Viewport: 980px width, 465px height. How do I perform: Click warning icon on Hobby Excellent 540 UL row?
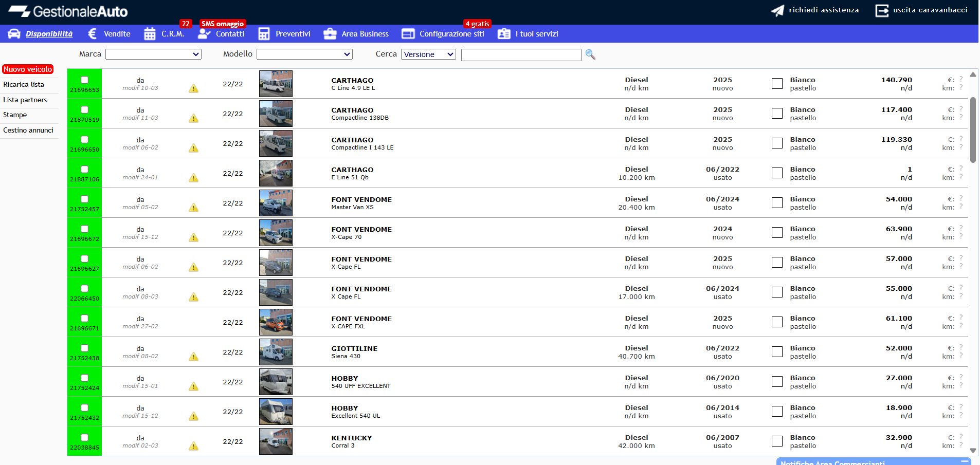[x=193, y=416]
